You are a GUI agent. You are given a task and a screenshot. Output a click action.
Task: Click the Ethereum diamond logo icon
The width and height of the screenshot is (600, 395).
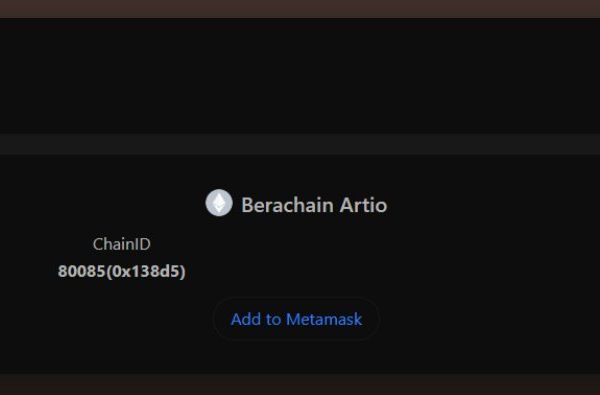coord(219,202)
